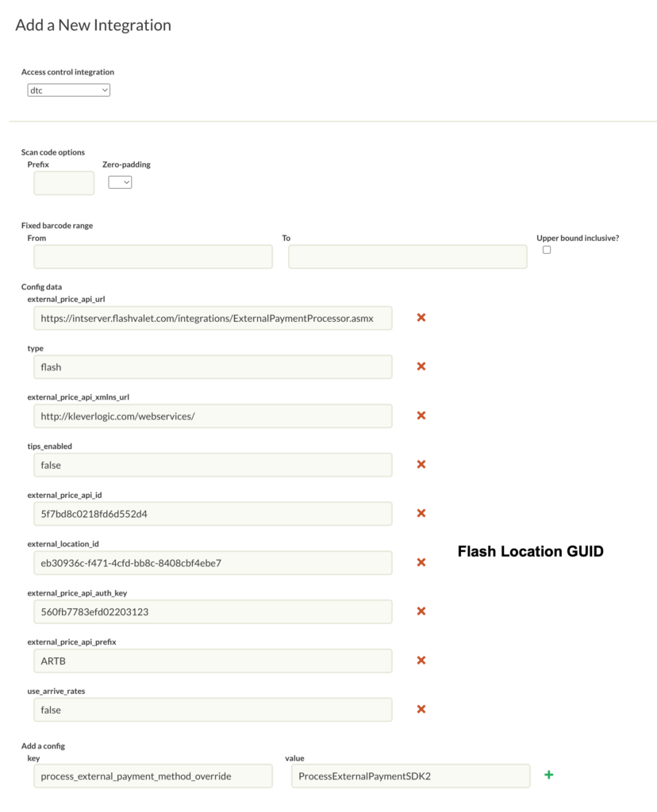
Task: Click the Add a config key field
Action: [x=153, y=776]
